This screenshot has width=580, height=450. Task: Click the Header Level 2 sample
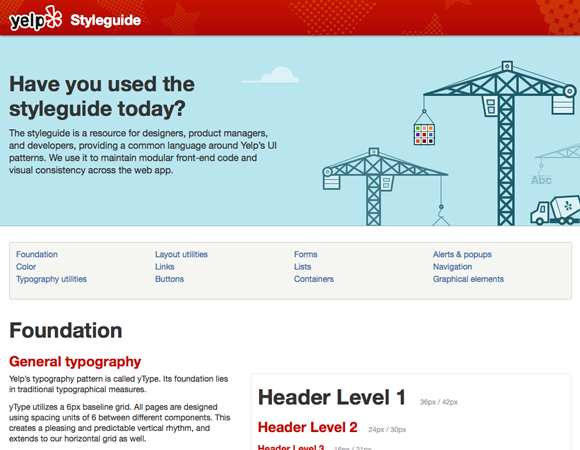308,427
